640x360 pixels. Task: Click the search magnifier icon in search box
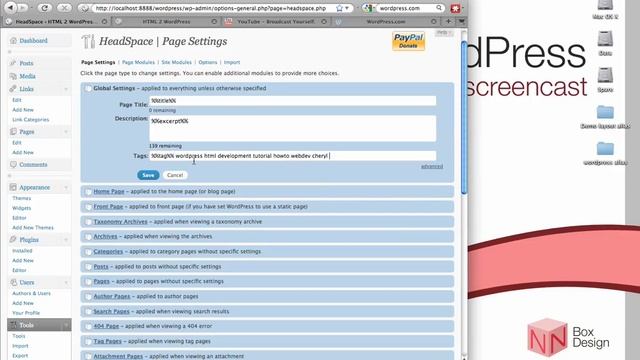(x=439, y=8)
